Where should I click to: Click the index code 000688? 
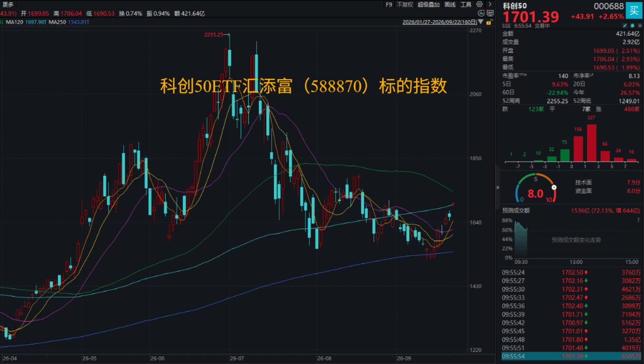pos(609,6)
